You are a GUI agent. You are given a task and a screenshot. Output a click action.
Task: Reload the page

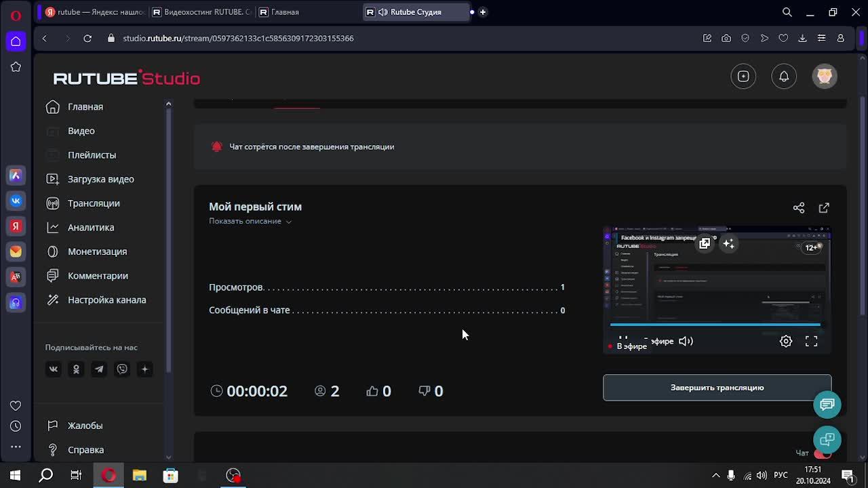tap(87, 39)
